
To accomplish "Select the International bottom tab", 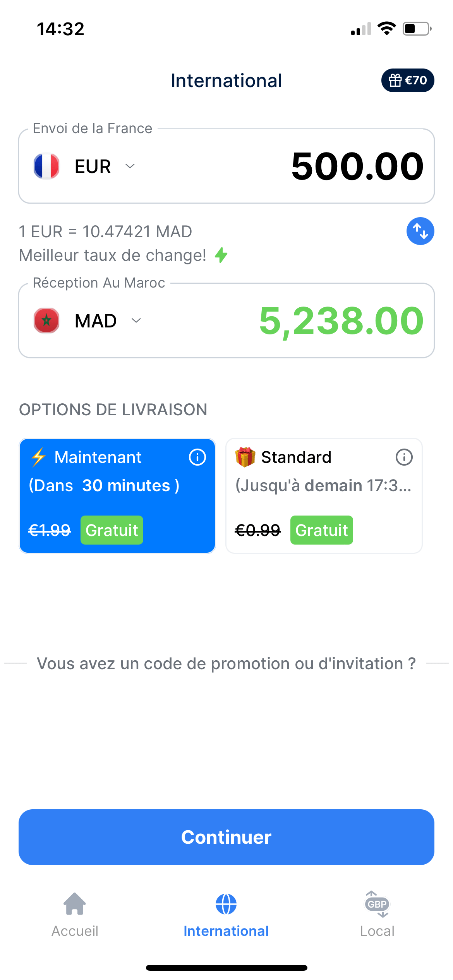I will pos(226,913).
